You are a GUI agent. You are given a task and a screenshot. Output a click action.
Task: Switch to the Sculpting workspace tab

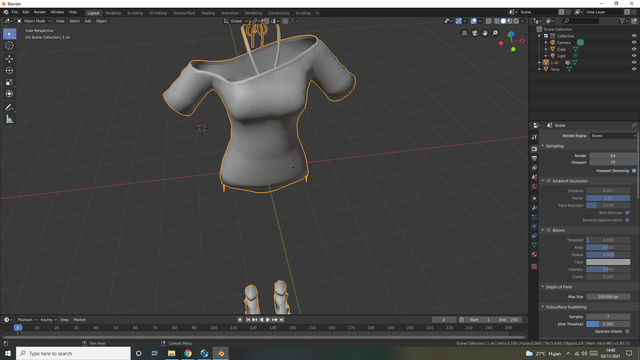135,13
